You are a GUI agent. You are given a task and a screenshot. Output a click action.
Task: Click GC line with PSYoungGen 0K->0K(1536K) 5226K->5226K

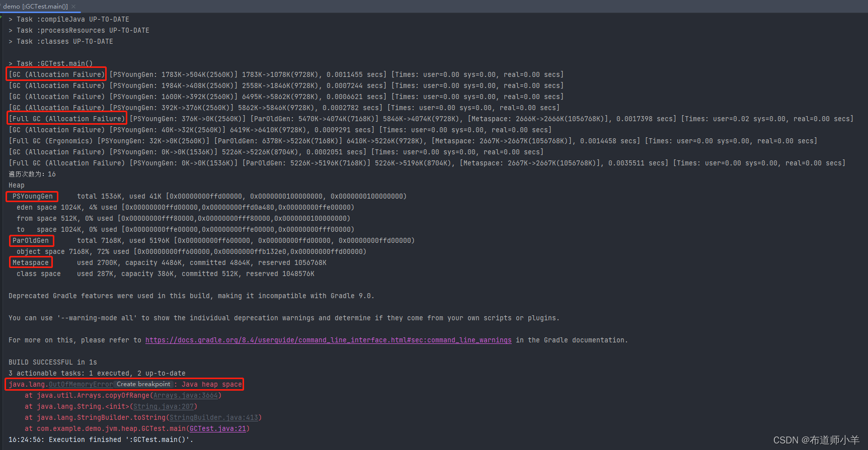click(x=276, y=152)
